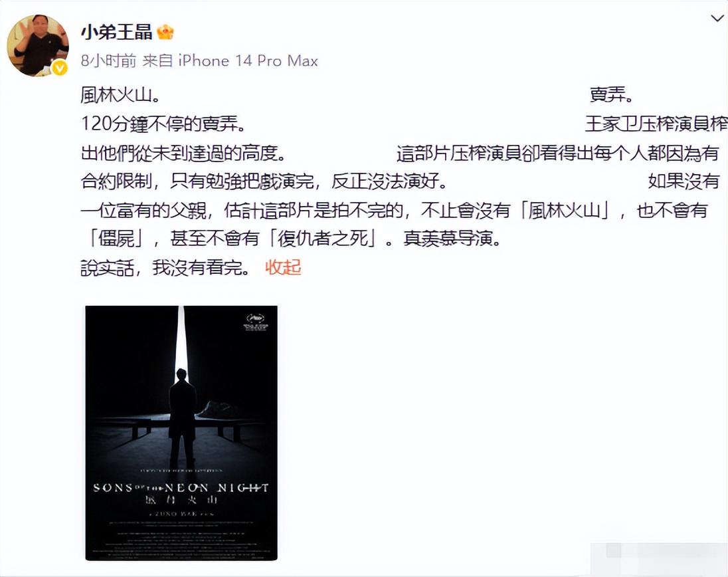Click the 真羨慕导演 sentence
Screen dimensions: 728x577
pos(452,239)
